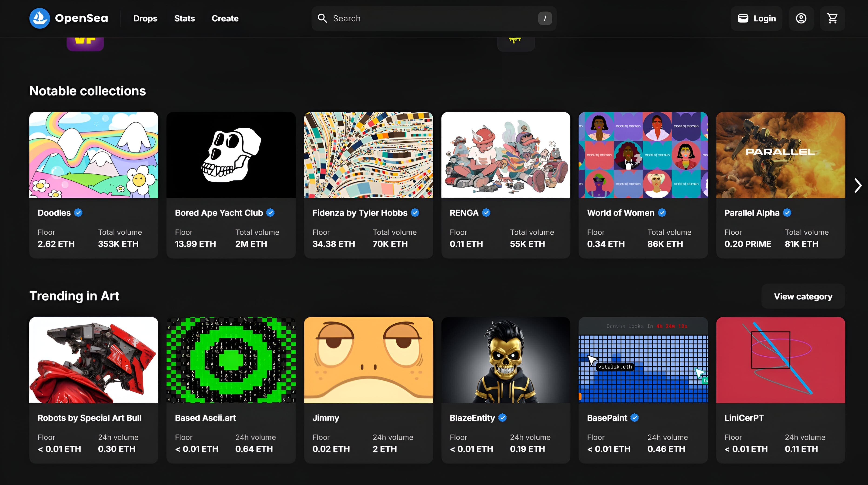
Task: Click RENGA total volume 55K ETH
Action: click(527, 244)
